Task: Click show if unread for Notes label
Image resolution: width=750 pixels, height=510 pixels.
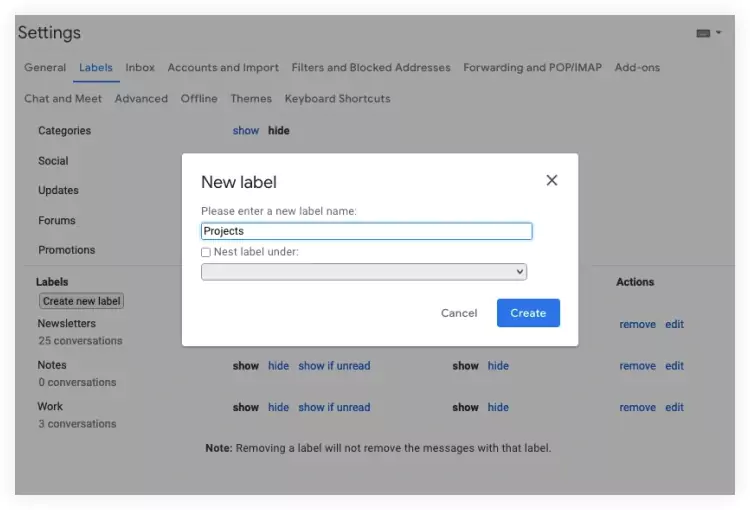Action: [334, 366]
